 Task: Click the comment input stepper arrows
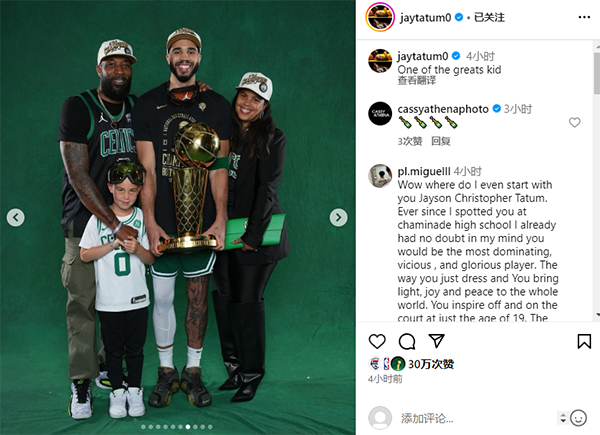(x=563, y=418)
